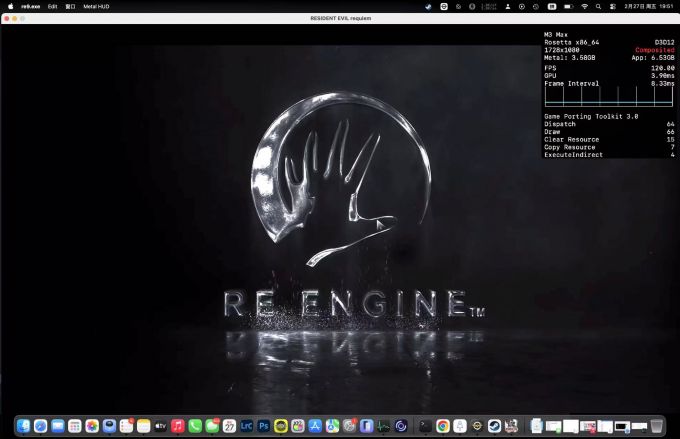Screen dimensions: 680x439
Task: Show battery status in the menu bar
Action: pos(568,7)
